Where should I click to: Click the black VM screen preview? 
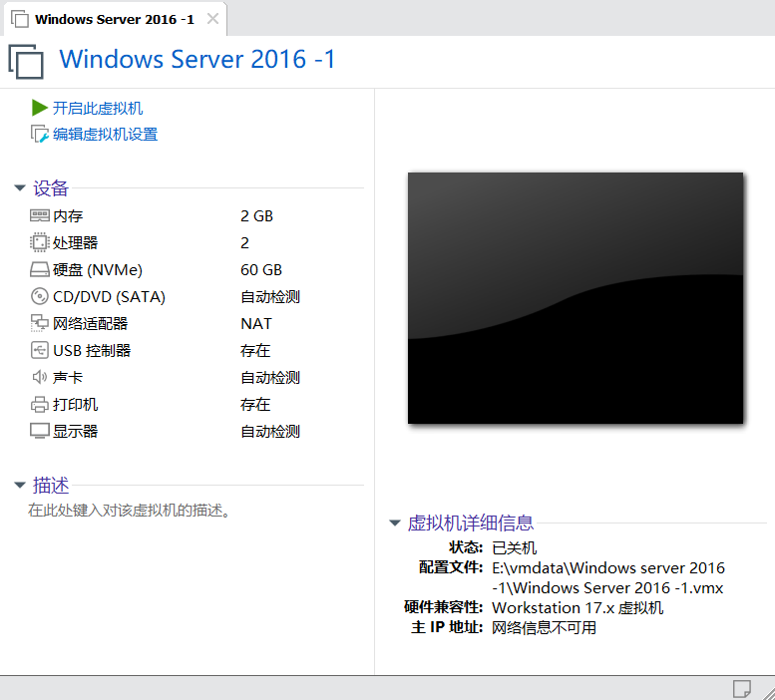point(576,298)
